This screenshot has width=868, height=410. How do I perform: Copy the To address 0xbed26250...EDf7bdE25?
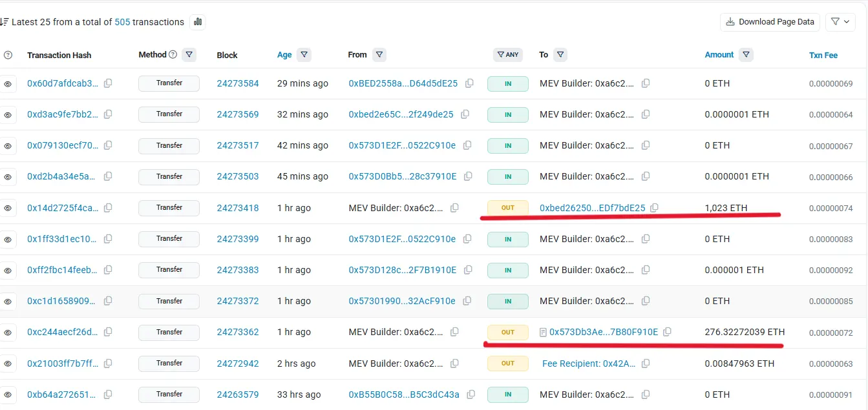[654, 208]
